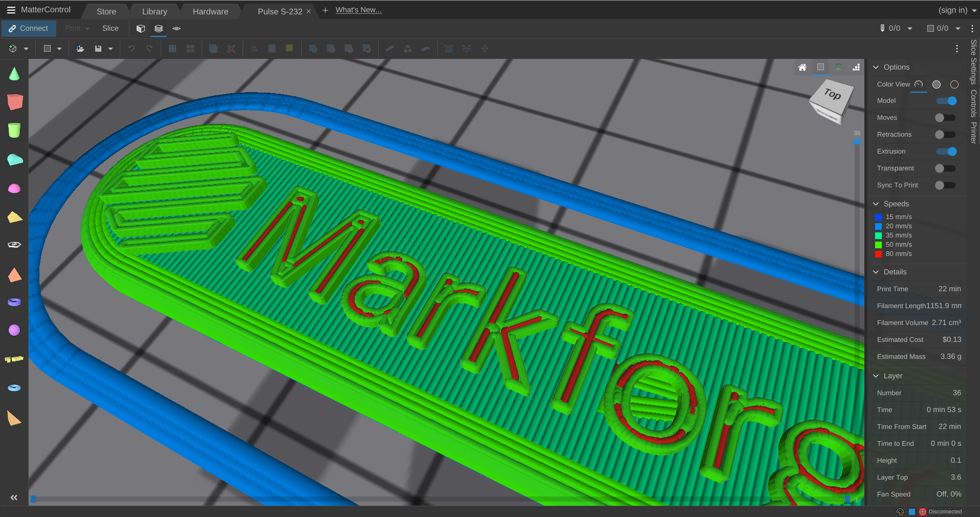Disable the Extrusion toggle

pyautogui.click(x=946, y=152)
